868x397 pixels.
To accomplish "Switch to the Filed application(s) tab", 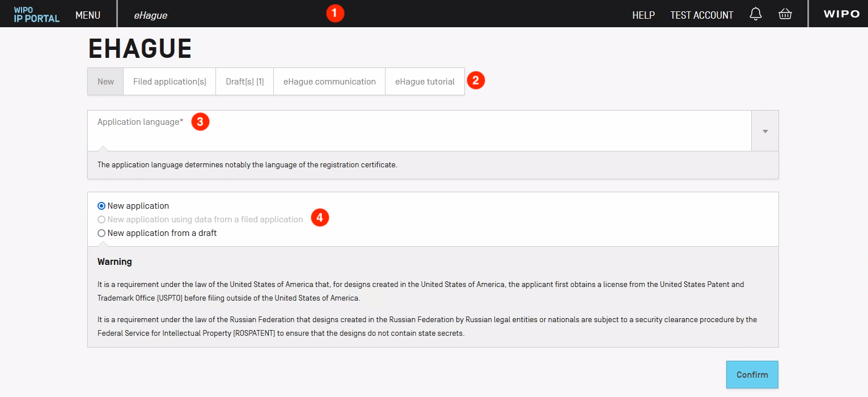I will click(x=170, y=82).
